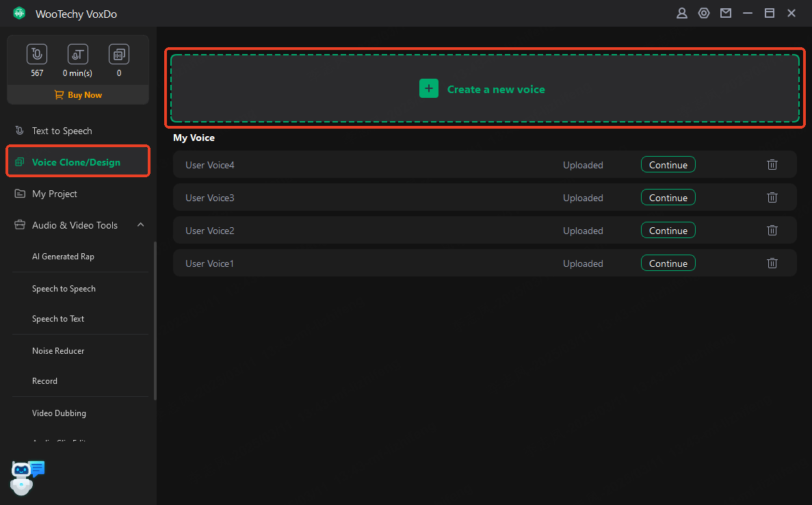
Task: Select Voice Clone/Design in sidebar
Action: tap(76, 162)
